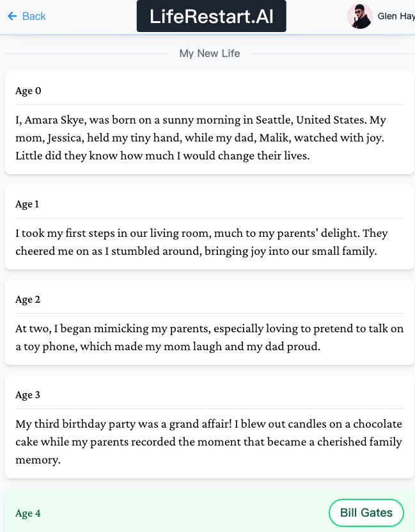This screenshot has height=532, width=415.
Task: Select the first steps story text
Action: [201, 233]
